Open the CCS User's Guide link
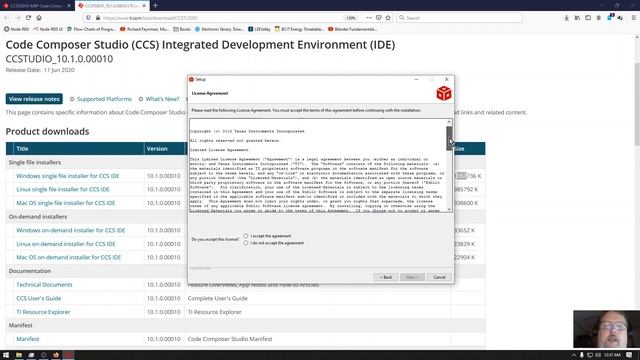Screen dimensions: 640x360 [x=39, y=298]
